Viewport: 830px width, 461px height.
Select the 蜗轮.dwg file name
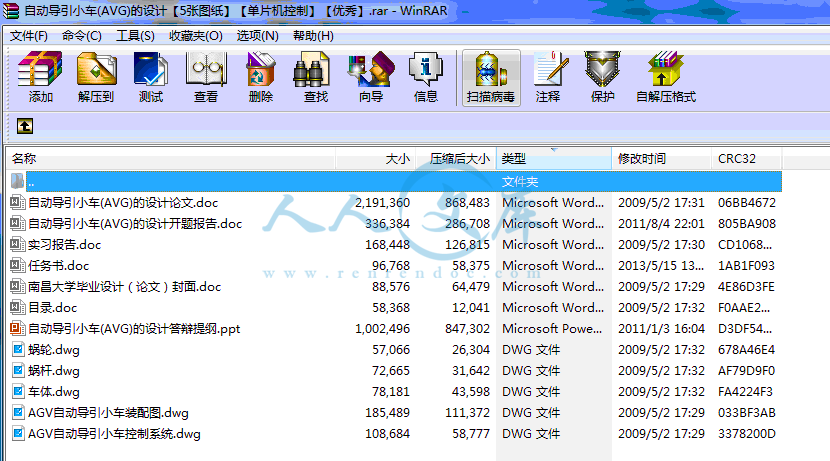point(53,350)
